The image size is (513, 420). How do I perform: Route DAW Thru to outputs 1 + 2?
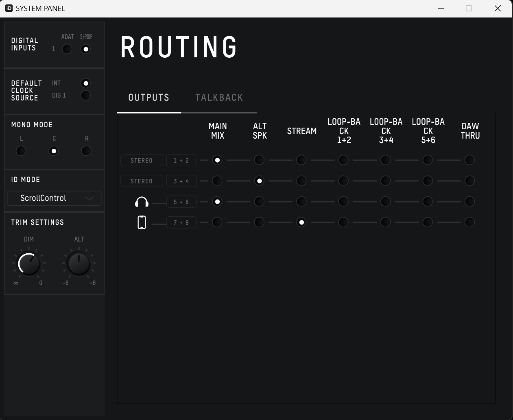pos(470,160)
